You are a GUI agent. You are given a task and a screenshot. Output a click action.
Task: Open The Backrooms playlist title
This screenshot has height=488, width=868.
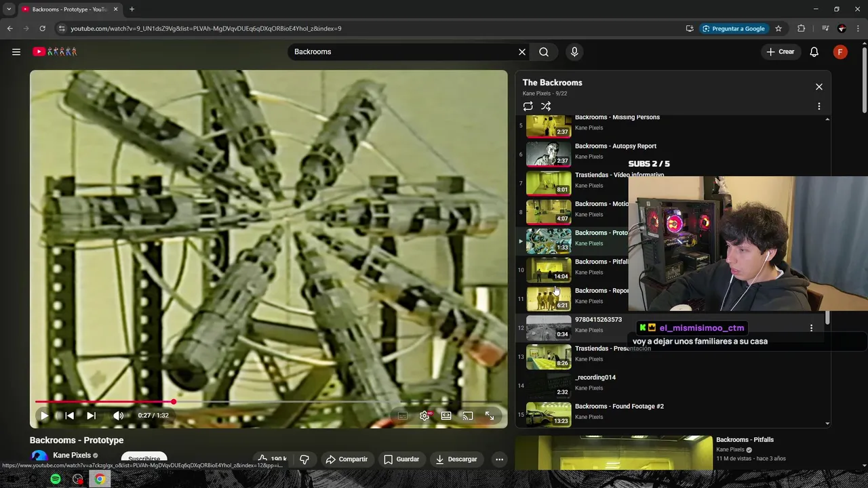click(x=552, y=83)
